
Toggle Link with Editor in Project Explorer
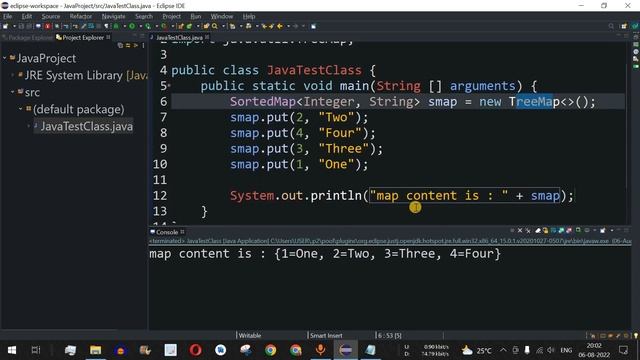point(128,45)
